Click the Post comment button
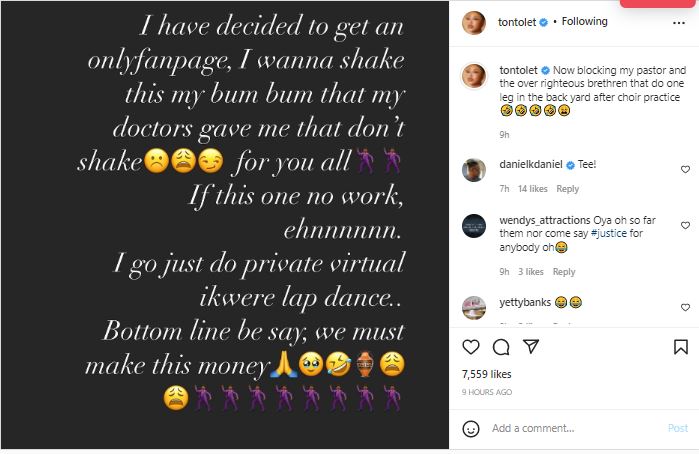The width and height of the screenshot is (699, 454). [x=677, y=428]
